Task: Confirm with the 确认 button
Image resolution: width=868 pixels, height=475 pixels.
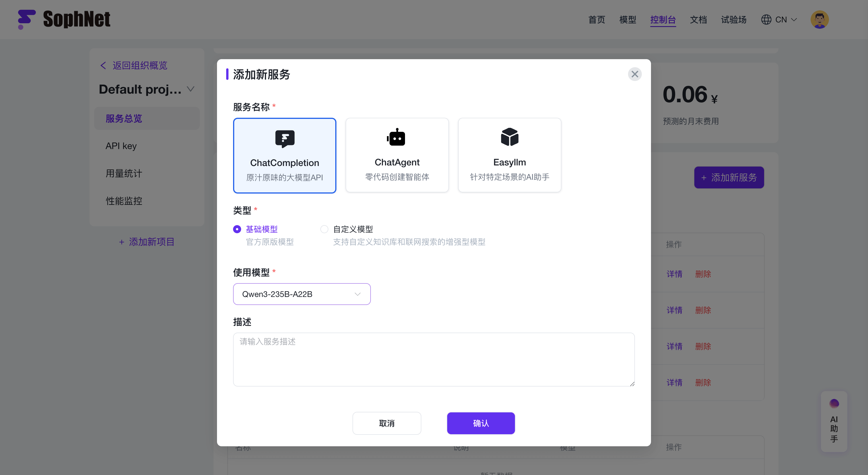Action: tap(481, 423)
